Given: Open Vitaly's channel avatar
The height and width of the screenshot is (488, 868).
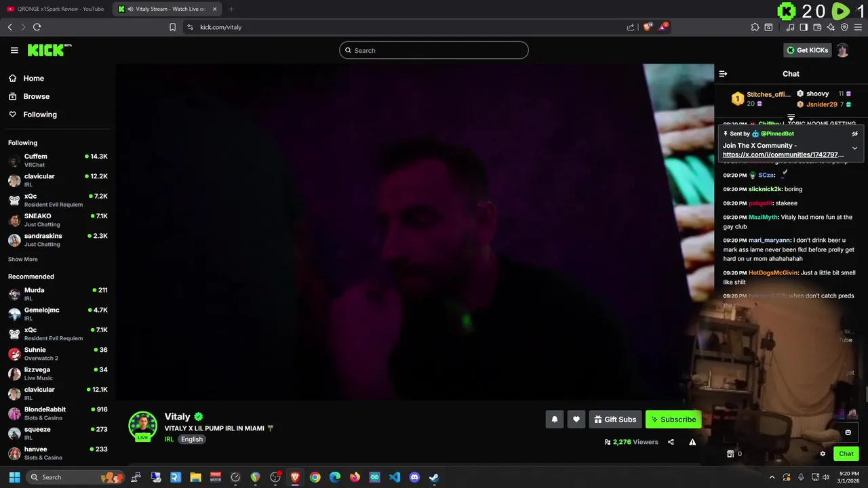Looking at the screenshot, I should click(x=142, y=426).
